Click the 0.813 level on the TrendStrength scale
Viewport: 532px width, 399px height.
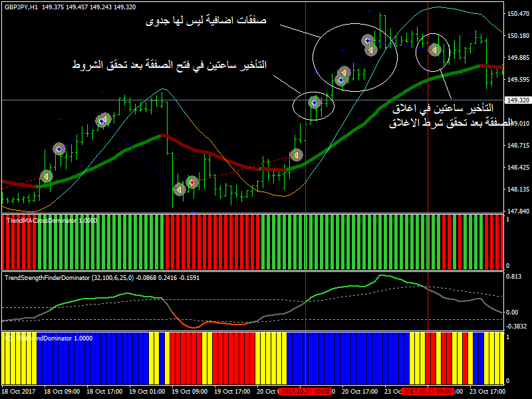(514, 275)
